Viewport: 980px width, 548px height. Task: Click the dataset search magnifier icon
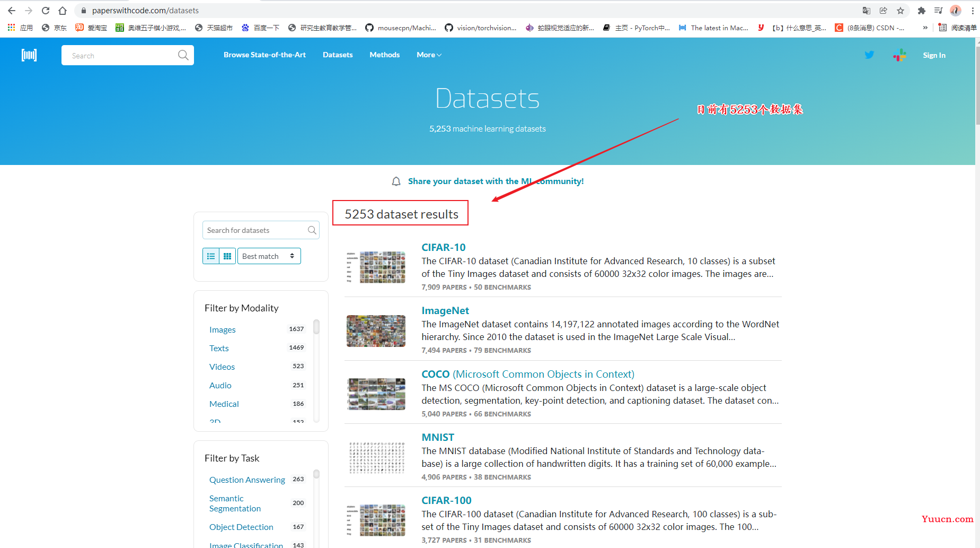point(312,230)
